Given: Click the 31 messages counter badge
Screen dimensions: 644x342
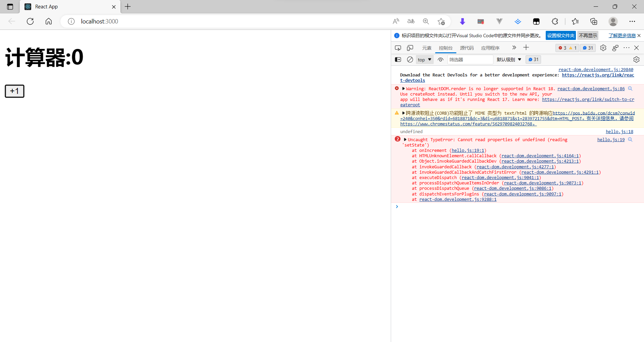Looking at the screenshot, I should click(x=587, y=48).
